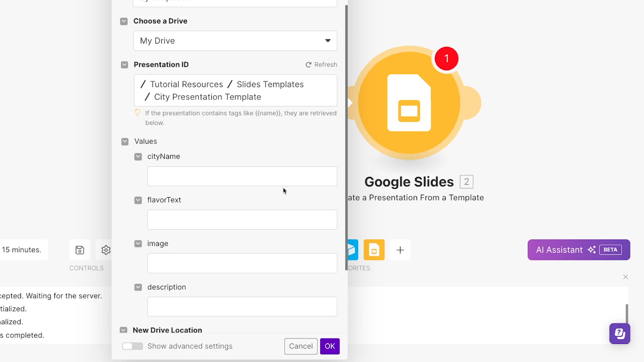The height and width of the screenshot is (362, 644).
Task: Toggle the image field checkbox
Action: (x=138, y=244)
